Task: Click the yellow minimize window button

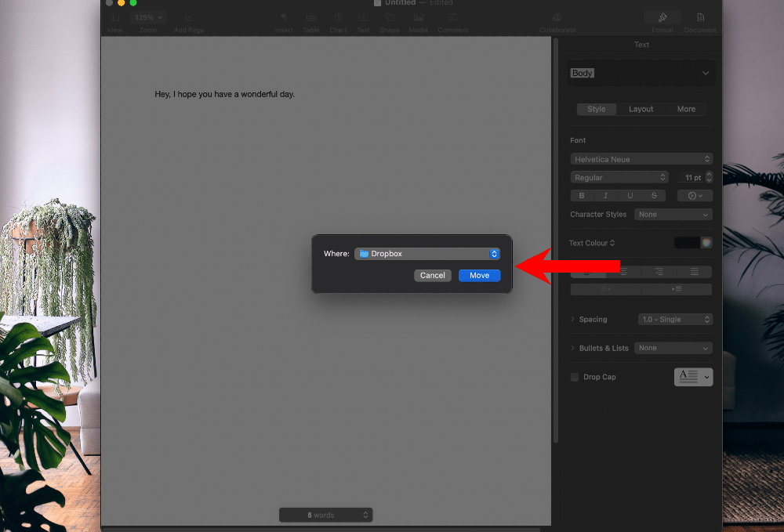Action: pos(121,2)
